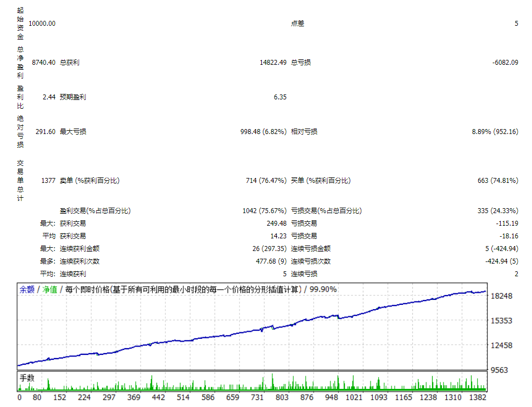
Task: Click the total trades count 1377
Action: pos(48,181)
